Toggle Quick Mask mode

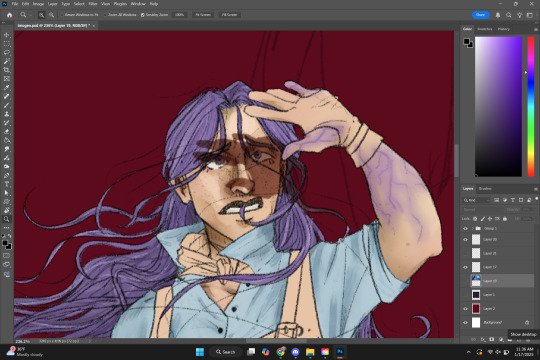click(x=7, y=256)
